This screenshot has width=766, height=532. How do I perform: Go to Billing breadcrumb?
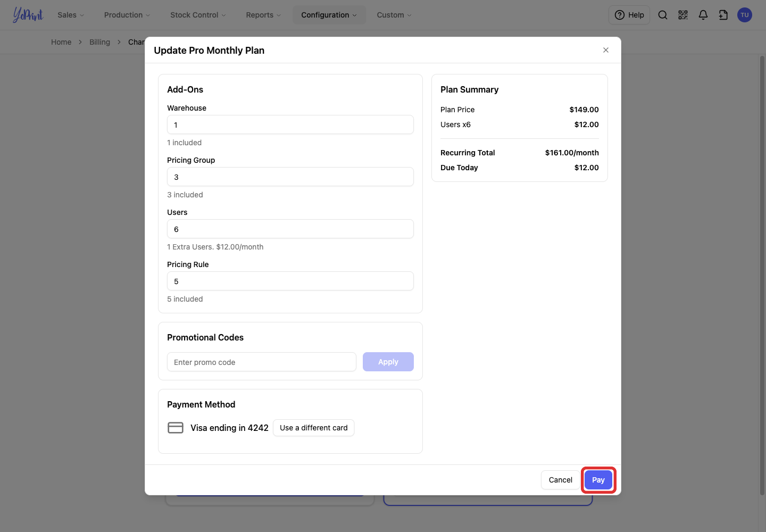click(x=99, y=42)
